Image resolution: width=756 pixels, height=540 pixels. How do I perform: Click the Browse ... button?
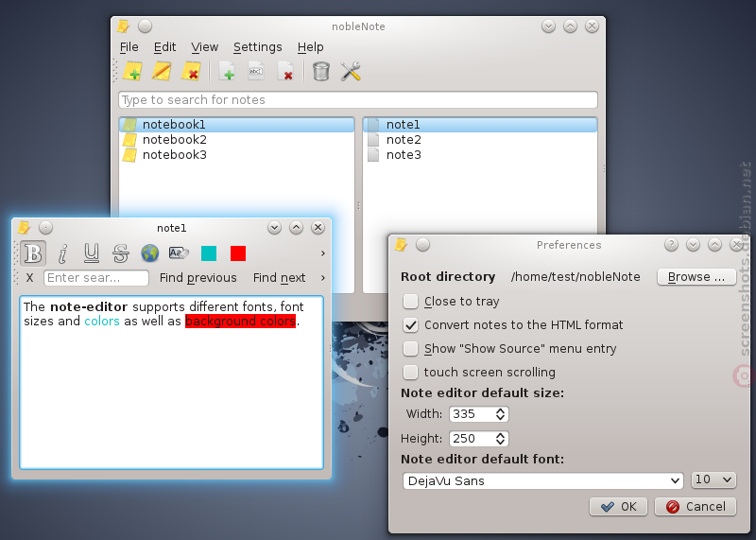click(696, 277)
